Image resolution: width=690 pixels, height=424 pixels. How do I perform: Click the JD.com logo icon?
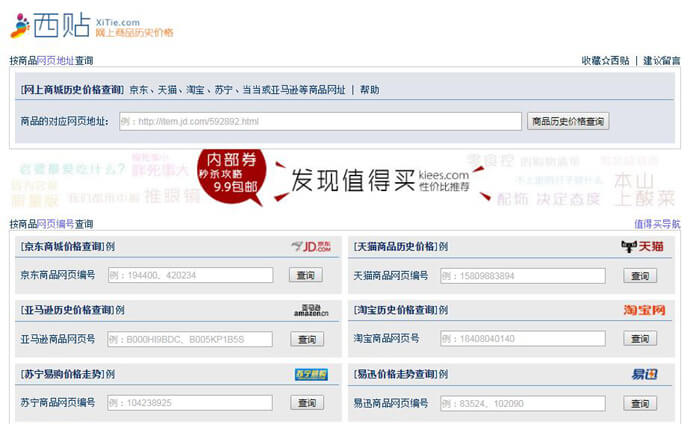click(x=310, y=246)
